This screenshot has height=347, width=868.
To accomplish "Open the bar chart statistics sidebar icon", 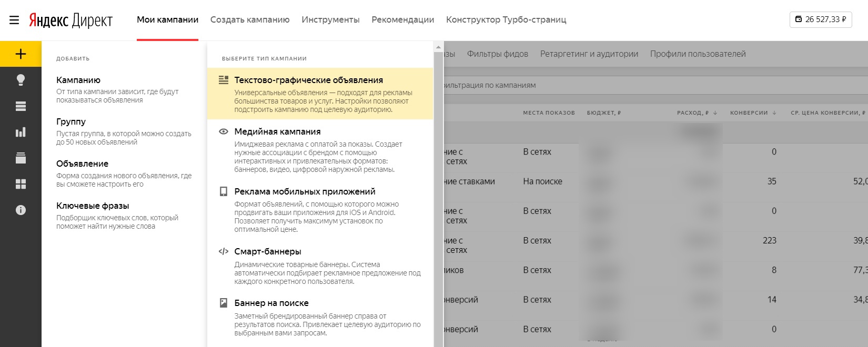I will (x=21, y=132).
